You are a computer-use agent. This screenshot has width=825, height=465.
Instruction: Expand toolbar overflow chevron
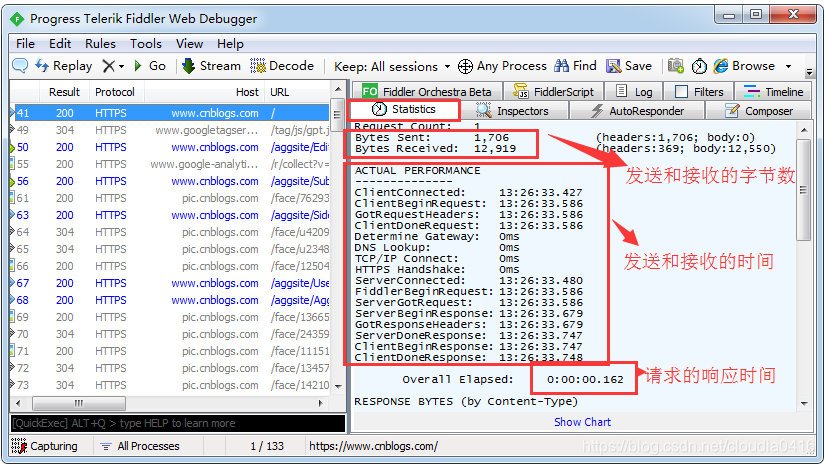[809, 72]
